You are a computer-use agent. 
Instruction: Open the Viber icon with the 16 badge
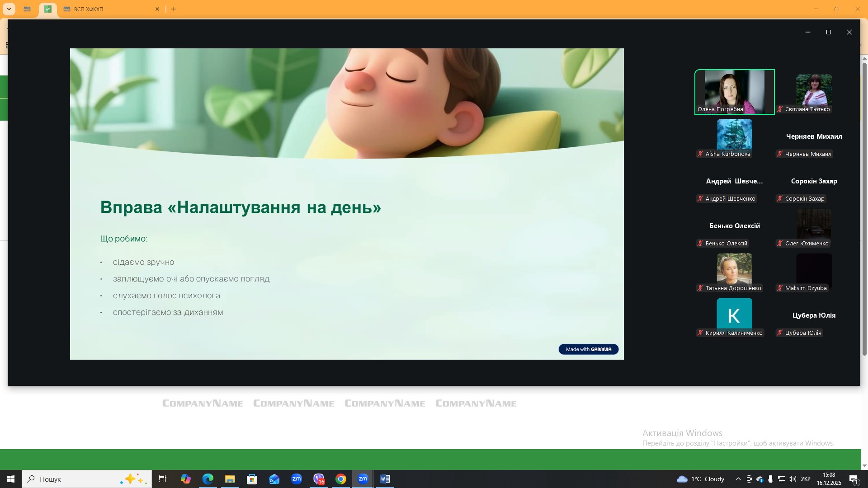pos(319,479)
